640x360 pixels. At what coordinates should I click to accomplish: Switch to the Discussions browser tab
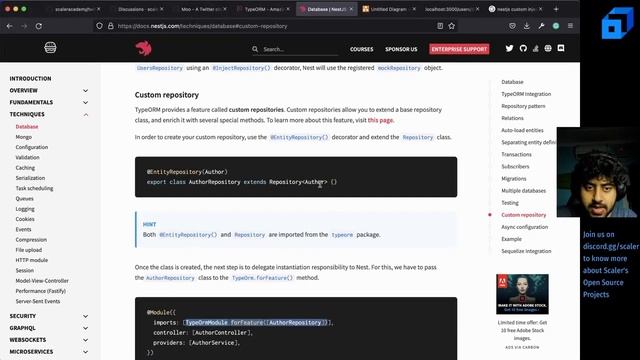(x=137, y=9)
